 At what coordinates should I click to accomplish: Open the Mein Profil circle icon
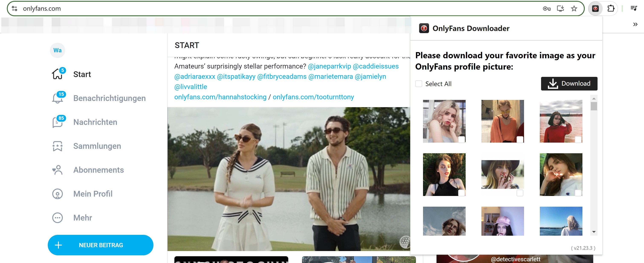click(x=58, y=194)
